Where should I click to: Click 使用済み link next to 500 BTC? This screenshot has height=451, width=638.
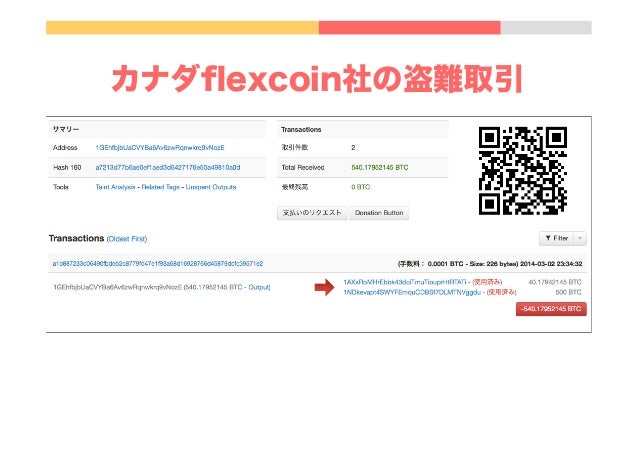[x=502, y=292]
